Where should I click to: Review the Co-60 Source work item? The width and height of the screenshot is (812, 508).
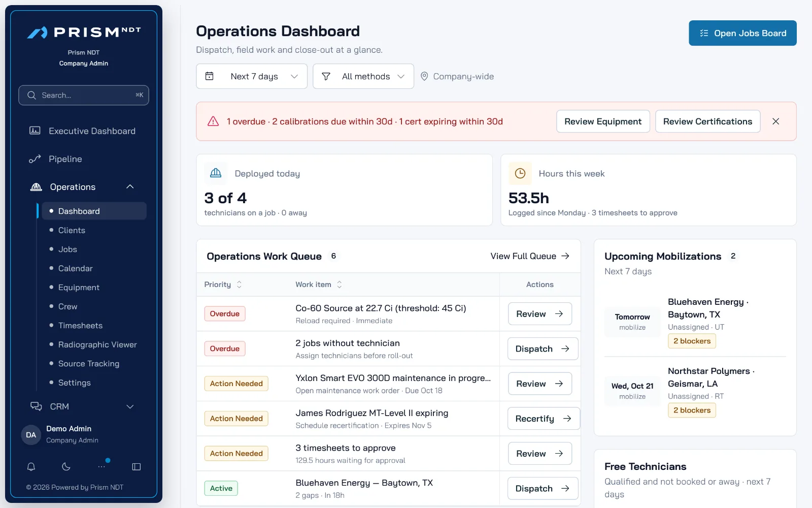coord(539,314)
